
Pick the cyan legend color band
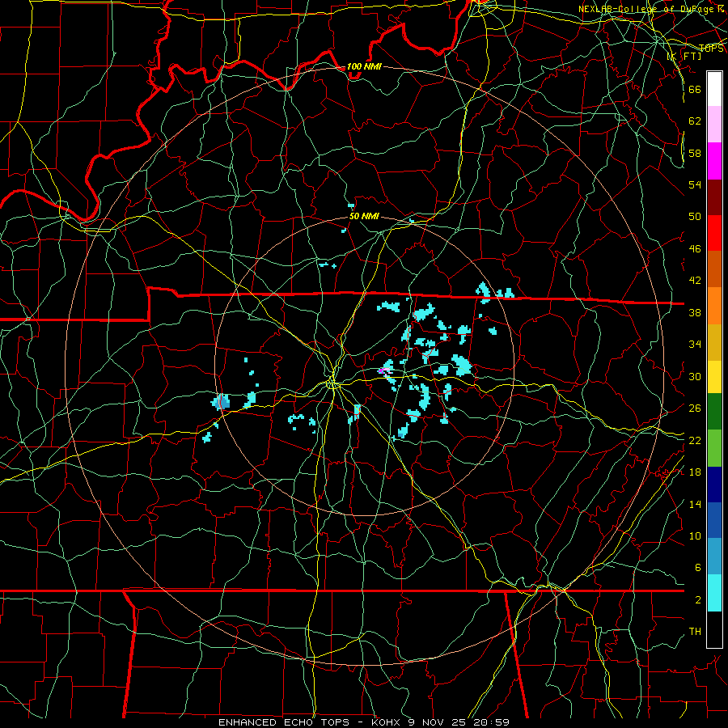pos(714,593)
